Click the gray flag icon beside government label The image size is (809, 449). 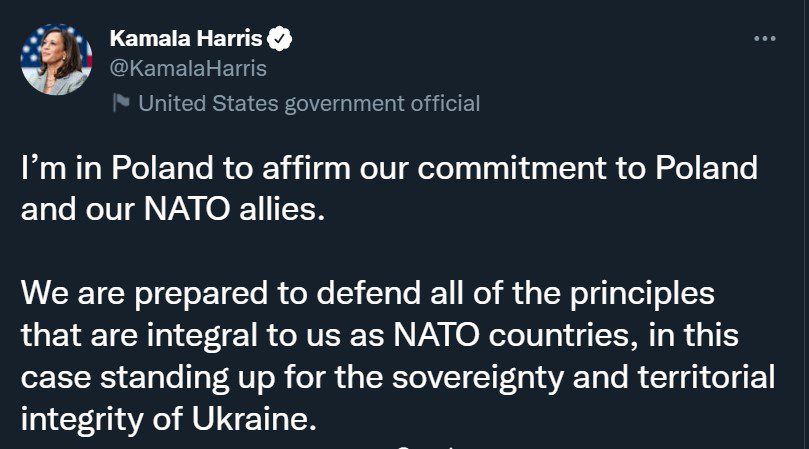point(121,103)
